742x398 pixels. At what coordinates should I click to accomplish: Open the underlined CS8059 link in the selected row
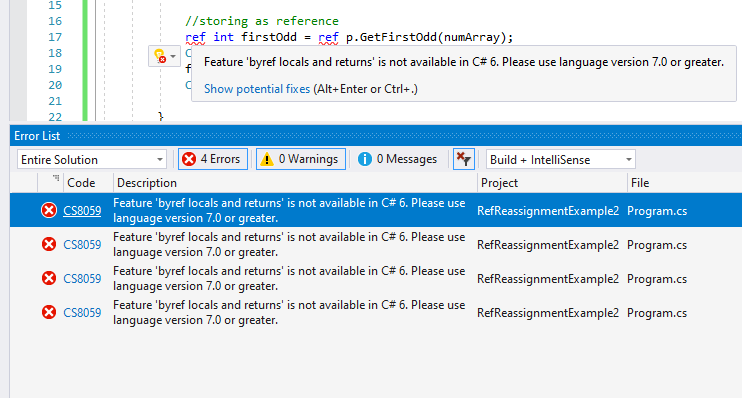click(x=82, y=211)
